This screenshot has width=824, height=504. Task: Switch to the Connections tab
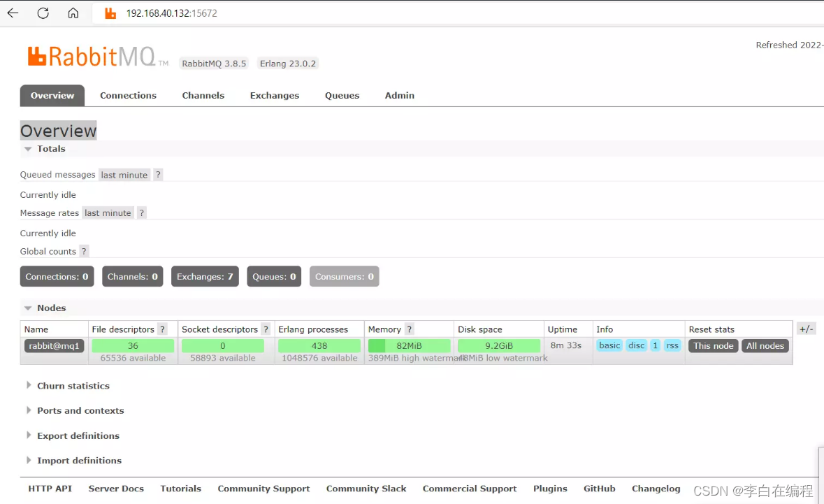tap(128, 96)
